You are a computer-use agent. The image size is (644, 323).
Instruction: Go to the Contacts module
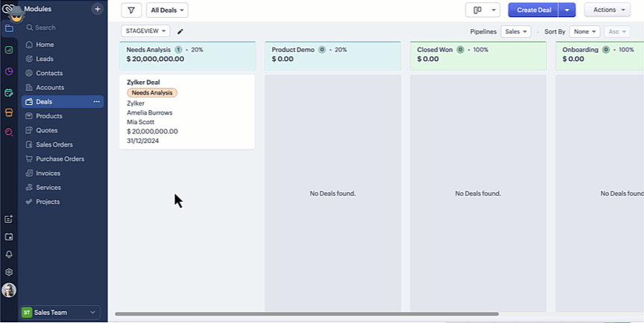48,73
